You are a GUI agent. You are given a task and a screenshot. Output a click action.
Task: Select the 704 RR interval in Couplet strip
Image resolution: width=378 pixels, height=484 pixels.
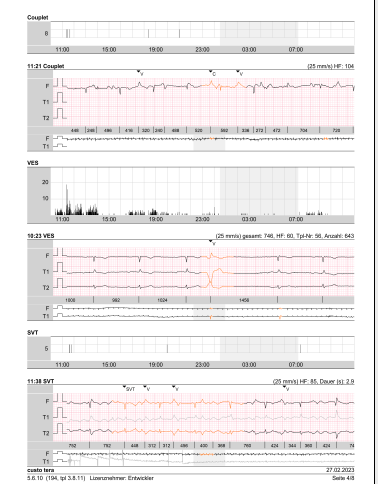(x=303, y=130)
